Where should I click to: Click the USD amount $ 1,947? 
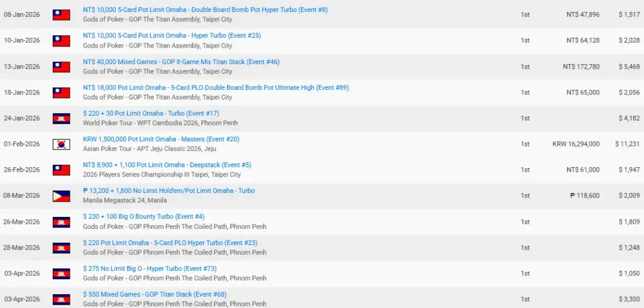[x=629, y=170]
